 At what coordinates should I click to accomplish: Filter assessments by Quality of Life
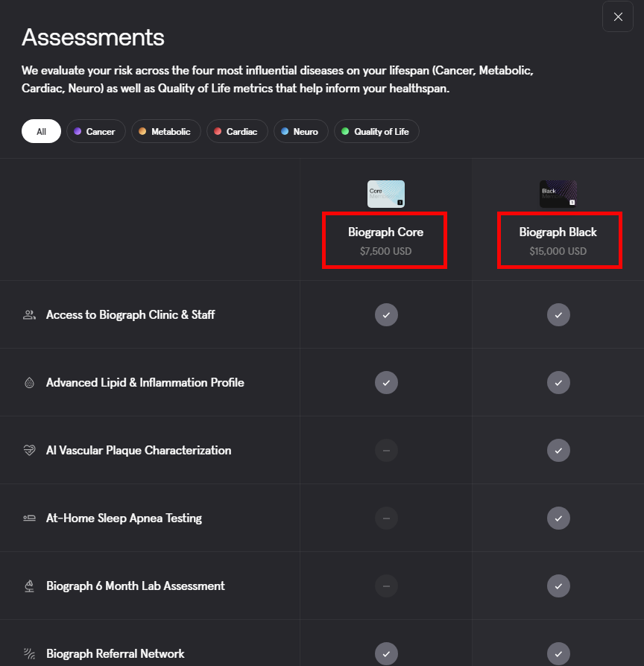tap(376, 131)
